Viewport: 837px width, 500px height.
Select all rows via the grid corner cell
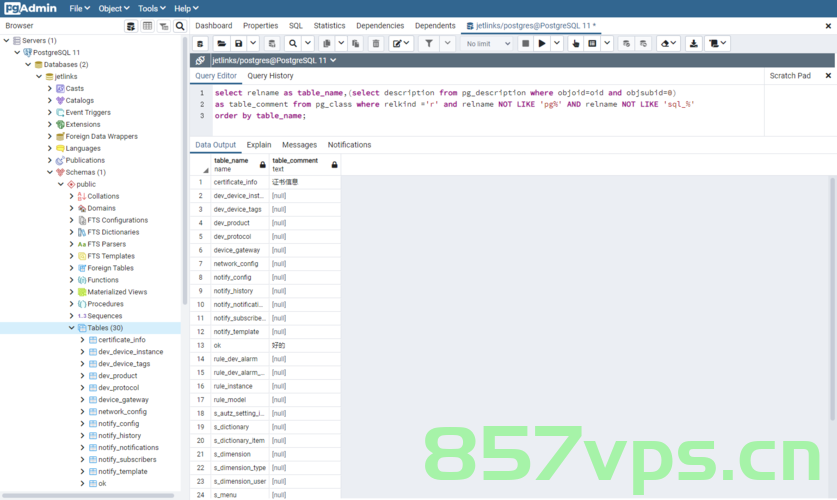pos(201,165)
